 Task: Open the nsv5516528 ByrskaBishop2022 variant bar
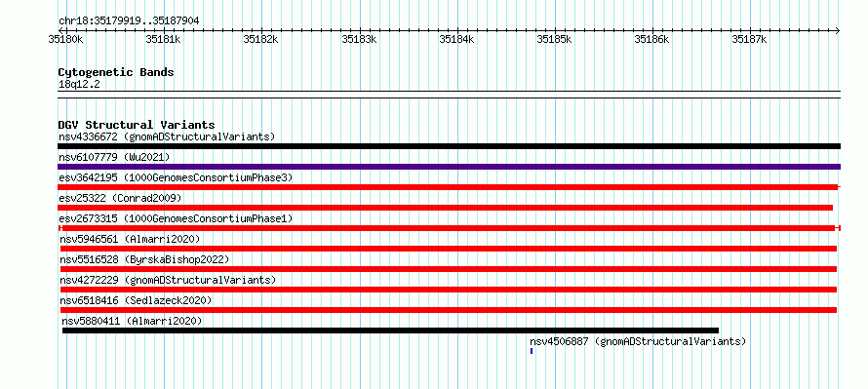point(449,269)
